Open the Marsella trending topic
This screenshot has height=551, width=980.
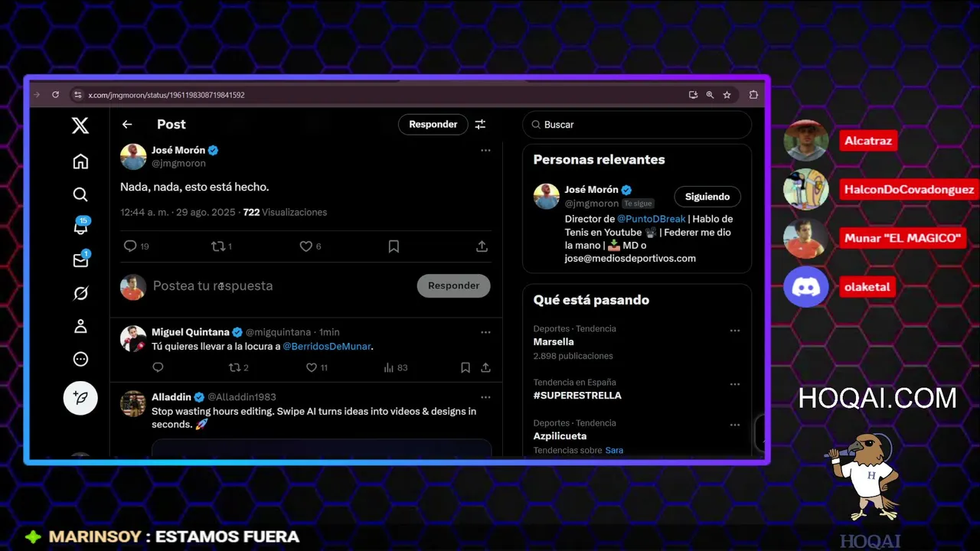point(554,342)
